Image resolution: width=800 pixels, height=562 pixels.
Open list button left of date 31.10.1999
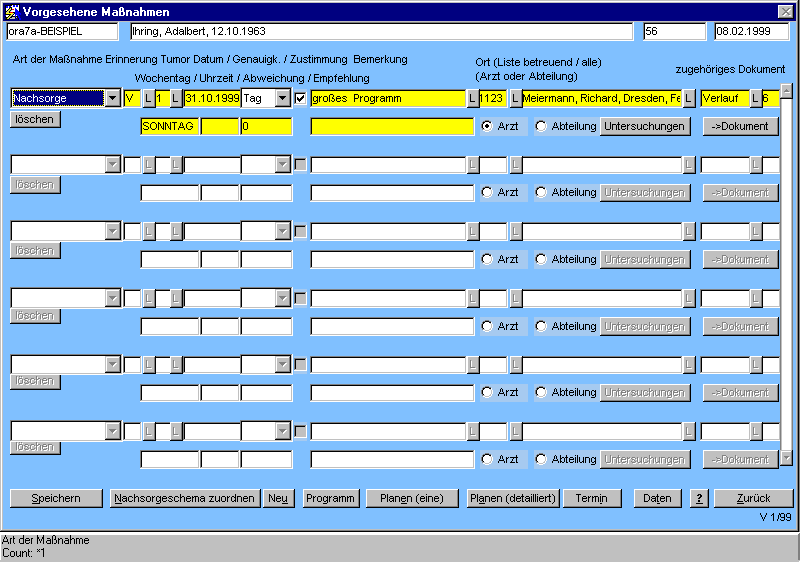pos(176,98)
